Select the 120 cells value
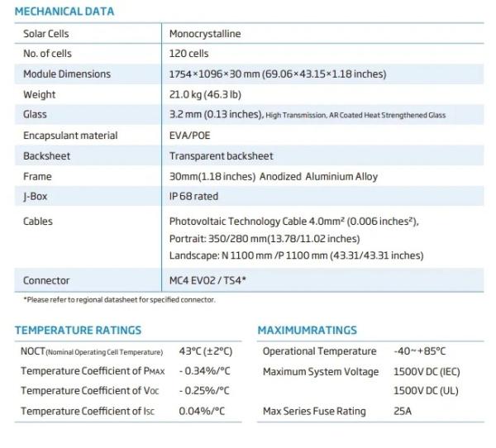This screenshot has height=448, width=496. [x=190, y=54]
